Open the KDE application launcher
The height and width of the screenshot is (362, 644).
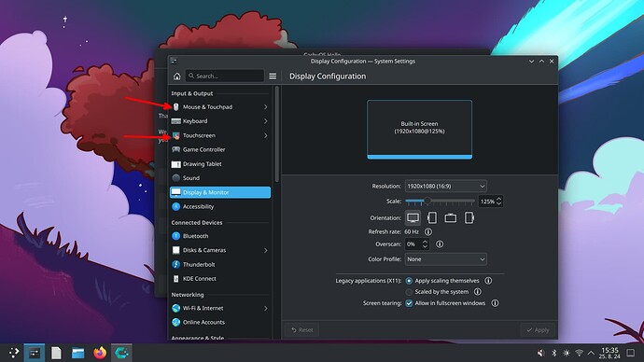tap(14, 353)
